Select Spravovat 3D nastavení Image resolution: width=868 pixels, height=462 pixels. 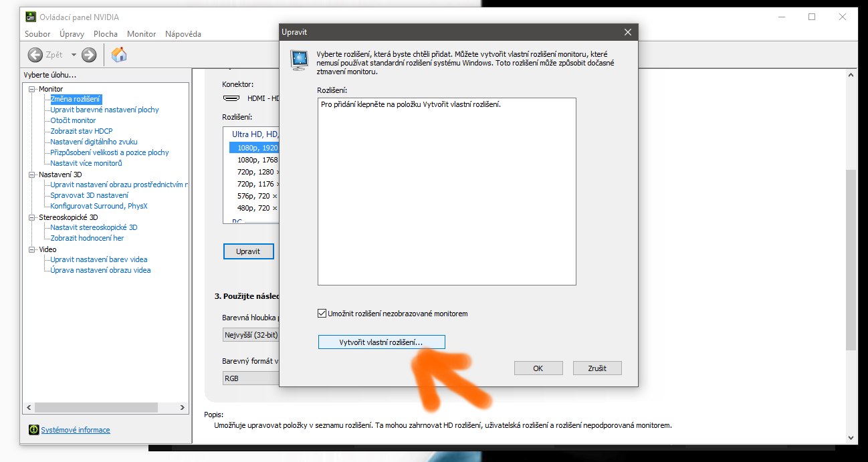(x=90, y=195)
